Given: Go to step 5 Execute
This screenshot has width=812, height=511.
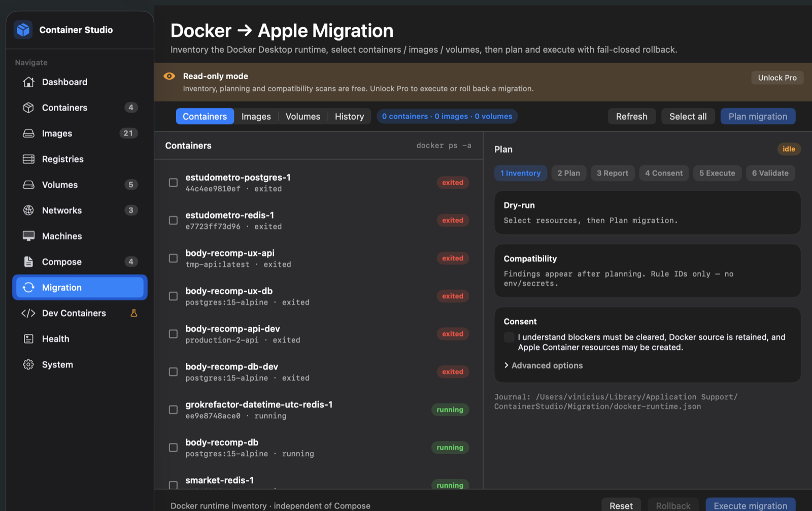Looking at the screenshot, I should click(x=717, y=173).
